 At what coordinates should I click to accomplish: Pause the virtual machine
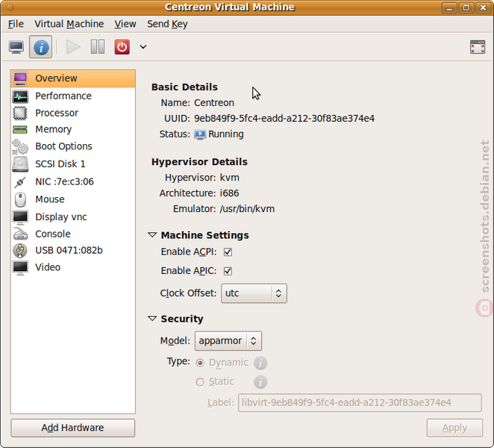pyautogui.click(x=98, y=47)
